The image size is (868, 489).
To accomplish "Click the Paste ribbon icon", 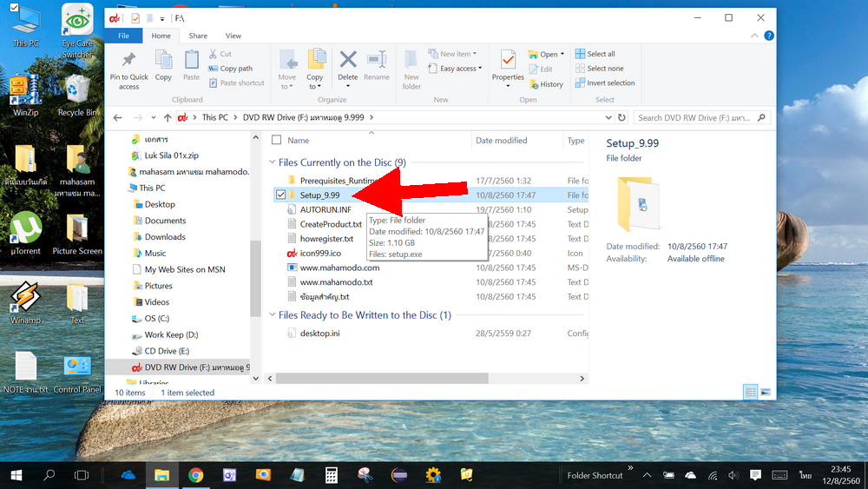I will (192, 60).
